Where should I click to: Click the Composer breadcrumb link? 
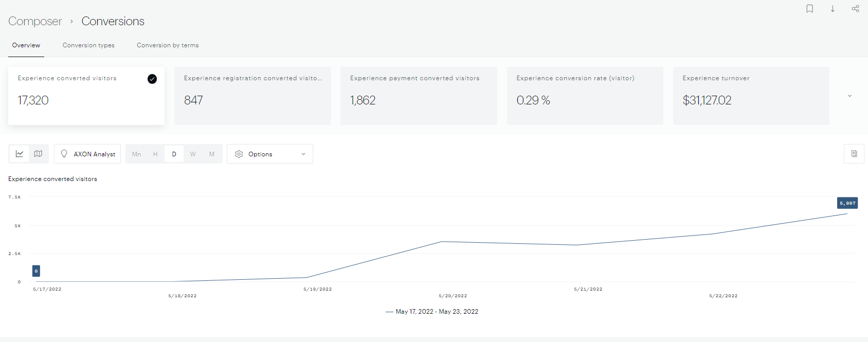[35, 21]
